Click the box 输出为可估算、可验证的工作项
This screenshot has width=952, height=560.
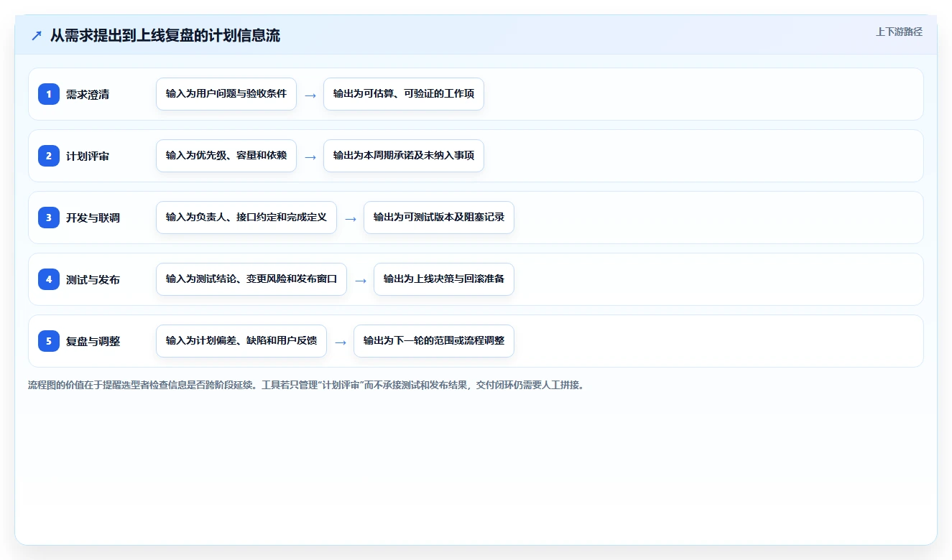click(404, 94)
